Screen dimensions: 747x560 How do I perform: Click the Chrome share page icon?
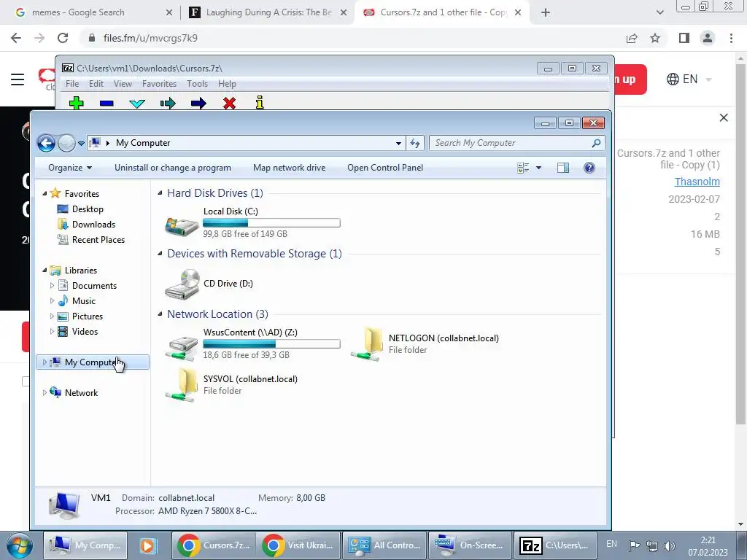(x=632, y=38)
